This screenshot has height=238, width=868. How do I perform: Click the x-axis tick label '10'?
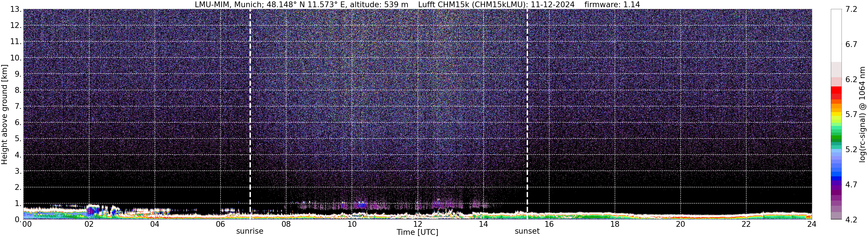click(352, 224)
